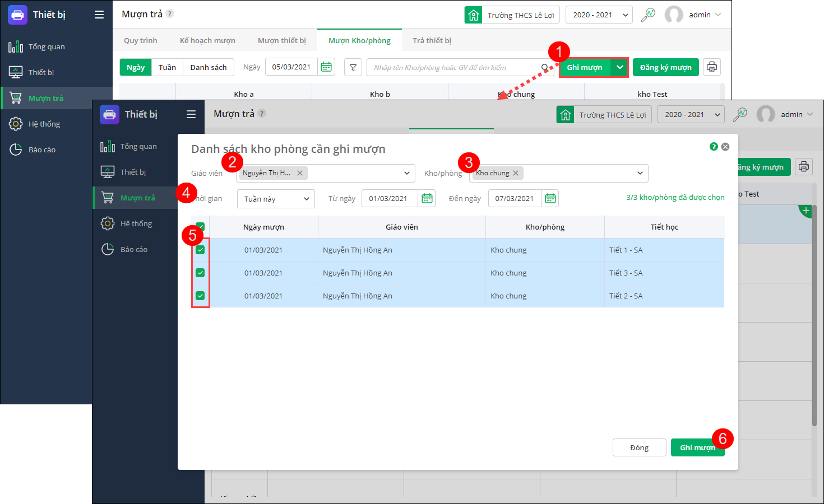Click hamburger menu icon beside Thiết bị
This screenshot has height=504, width=824.
point(99,15)
